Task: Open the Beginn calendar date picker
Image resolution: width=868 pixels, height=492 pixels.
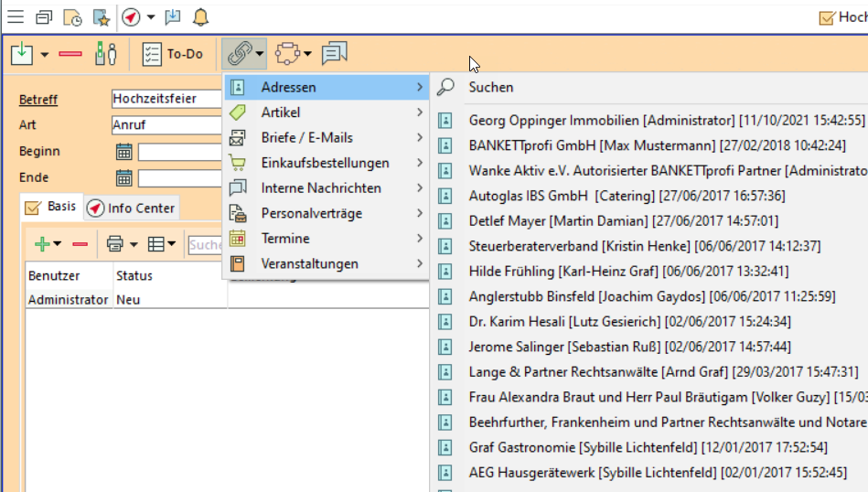Action: pos(123,152)
